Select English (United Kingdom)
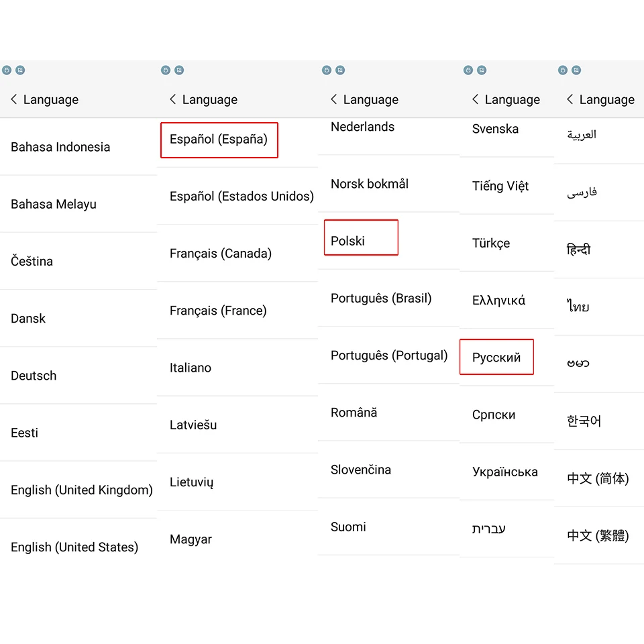This screenshot has width=644, height=644. (78, 490)
